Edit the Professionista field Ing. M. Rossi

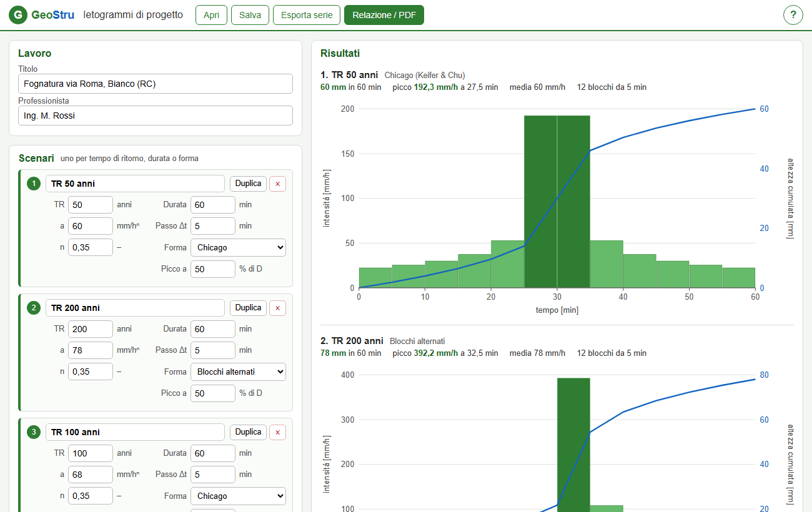pos(156,116)
